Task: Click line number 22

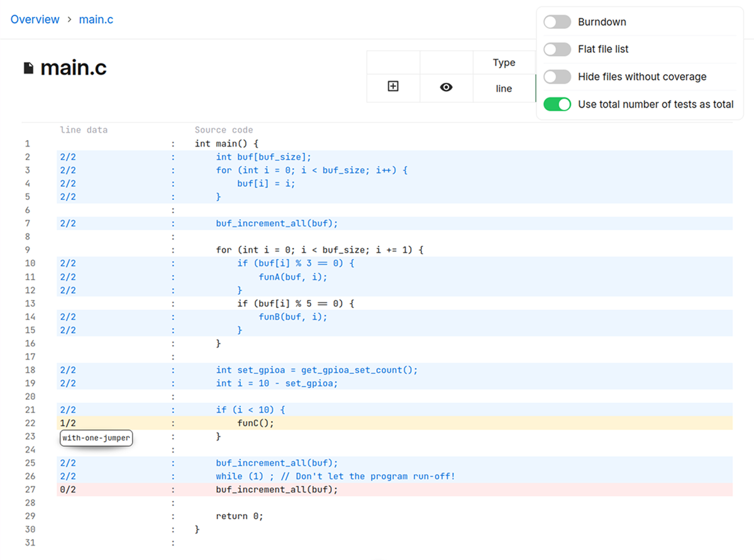Action: (x=30, y=423)
